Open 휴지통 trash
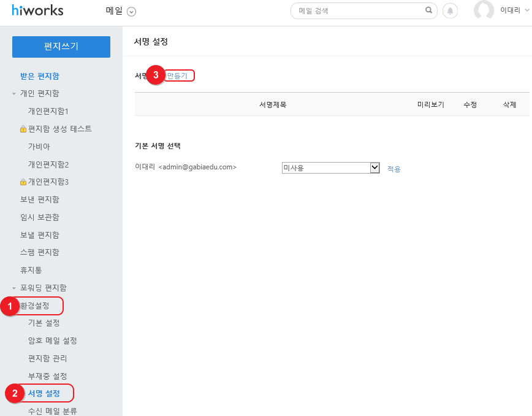532x416 pixels. click(x=31, y=270)
